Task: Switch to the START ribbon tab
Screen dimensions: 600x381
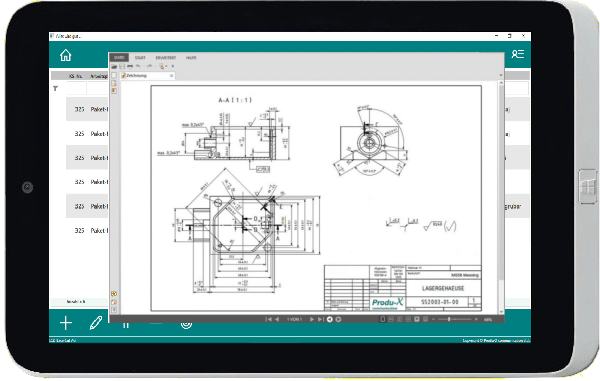Action: [x=140, y=58]
